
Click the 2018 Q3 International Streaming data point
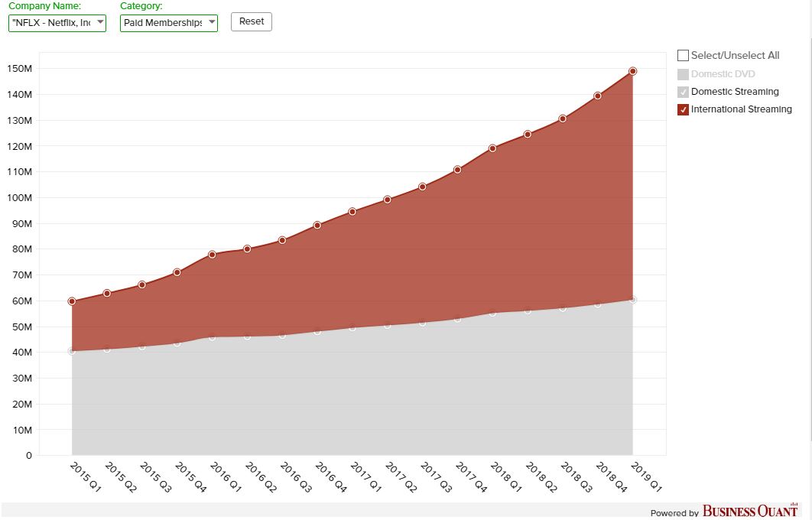[x=563, y=119]
